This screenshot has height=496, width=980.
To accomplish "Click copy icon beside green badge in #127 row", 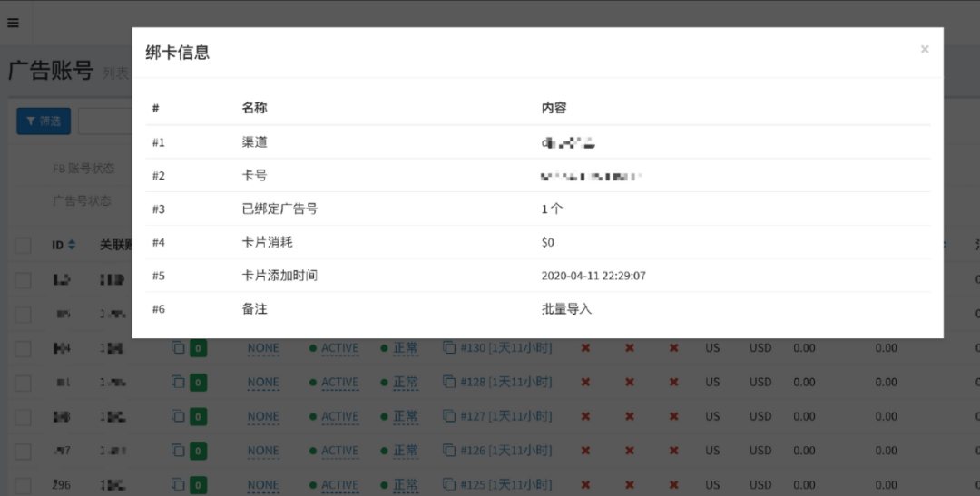I will point(178,416).
